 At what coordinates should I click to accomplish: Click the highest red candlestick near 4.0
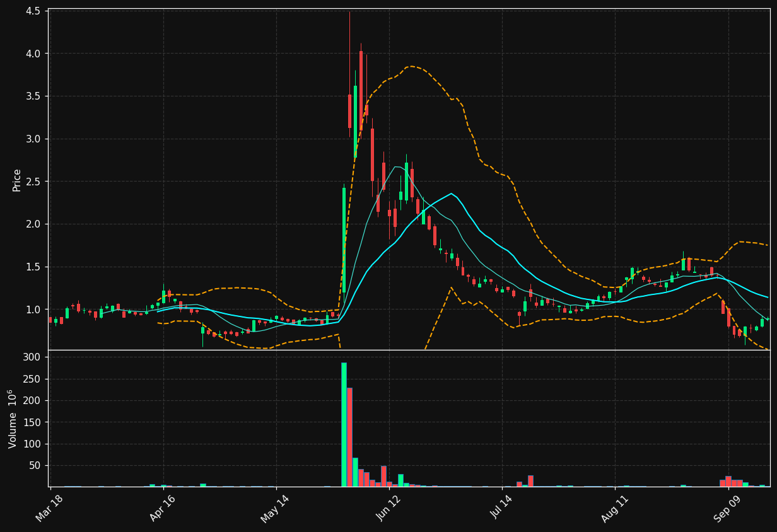(361, 91)
